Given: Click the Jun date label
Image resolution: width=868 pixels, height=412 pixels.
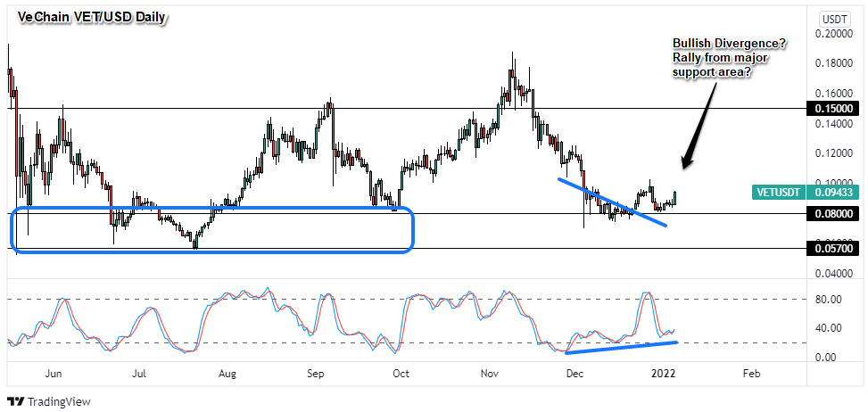Looking at the screenshot, I should 54,374.
